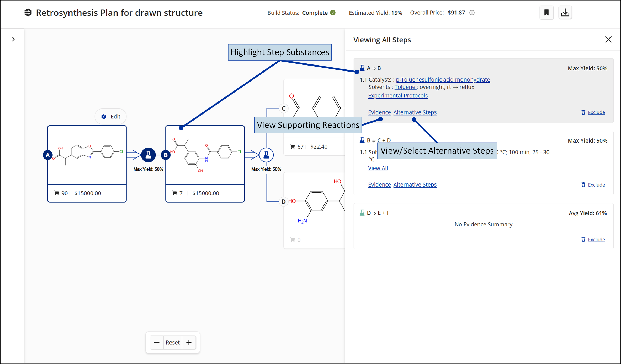This screenshot has width=621, height=364.
Task: Select the B node badge
Action: pos(166,155)
